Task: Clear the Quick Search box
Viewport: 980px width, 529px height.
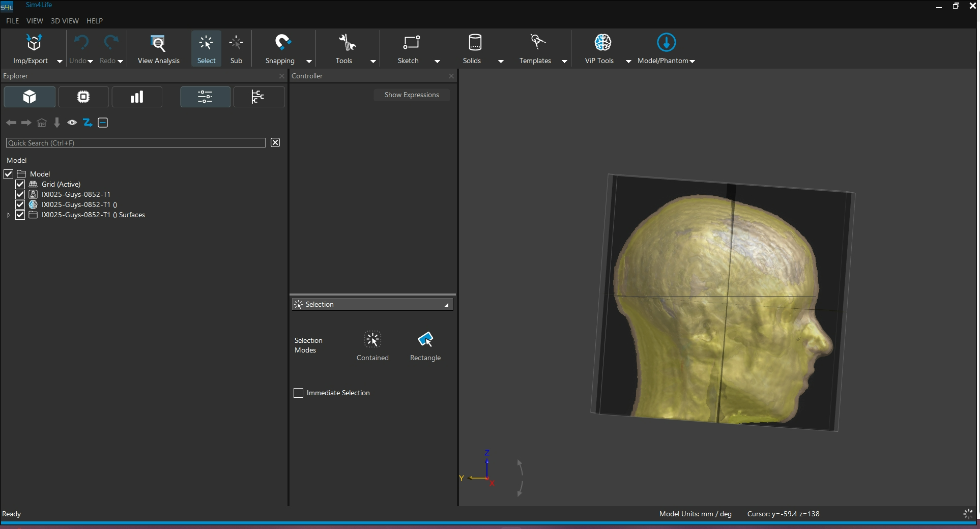Action: coord(275,142)
